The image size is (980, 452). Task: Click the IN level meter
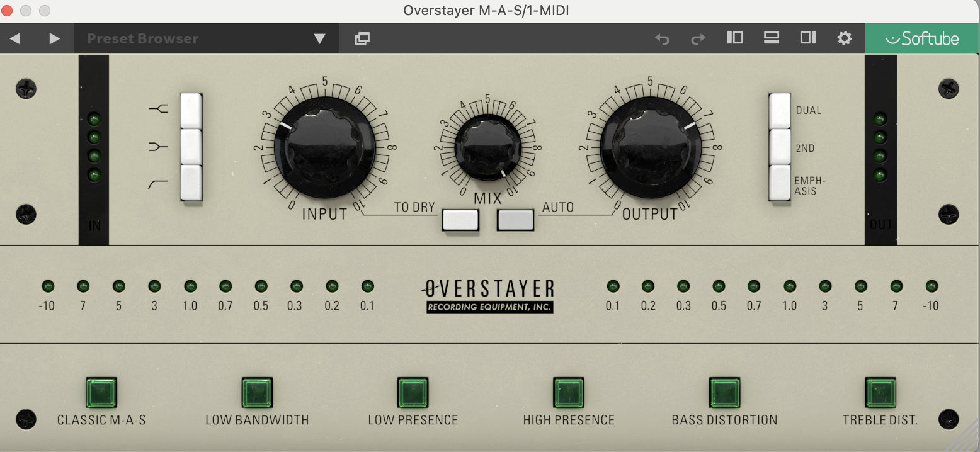pos(94,150)
